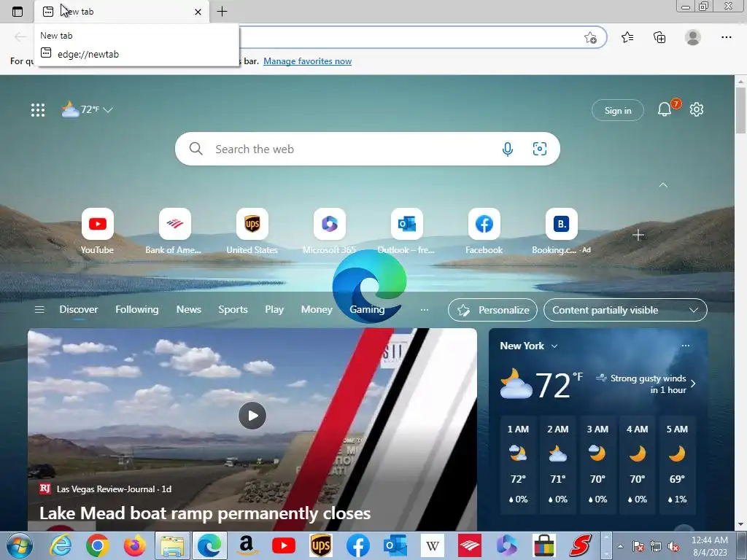747x560 pixels.
Task: Switch to the News tab
Action: click(189, 309)
